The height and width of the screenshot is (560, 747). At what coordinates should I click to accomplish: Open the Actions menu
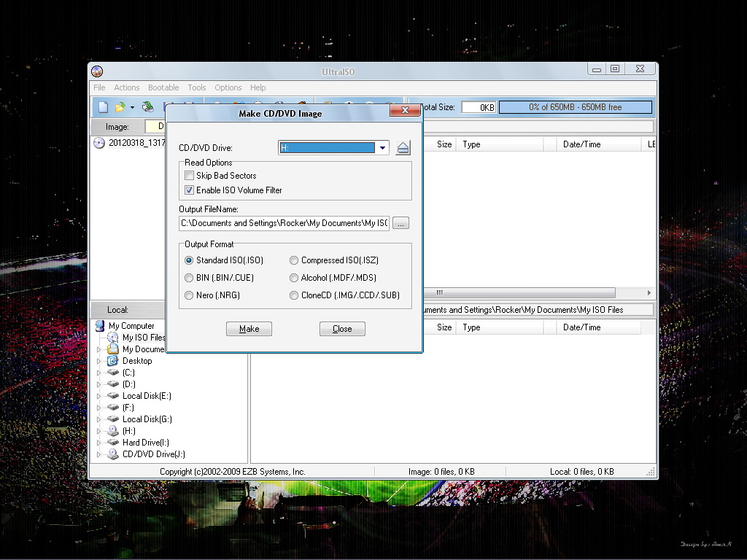127,87
